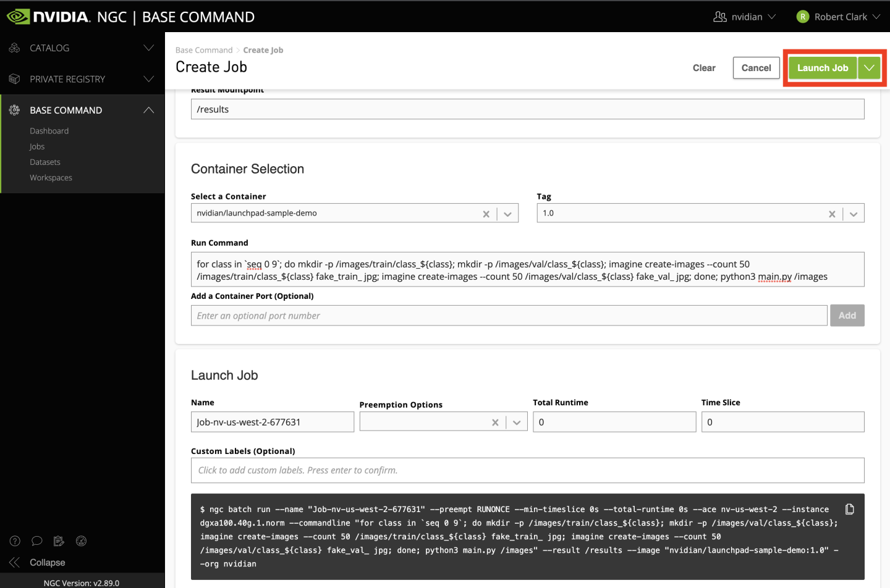
Task: Open the Tag dropdown arrow
Action: (x=854, y=214)
